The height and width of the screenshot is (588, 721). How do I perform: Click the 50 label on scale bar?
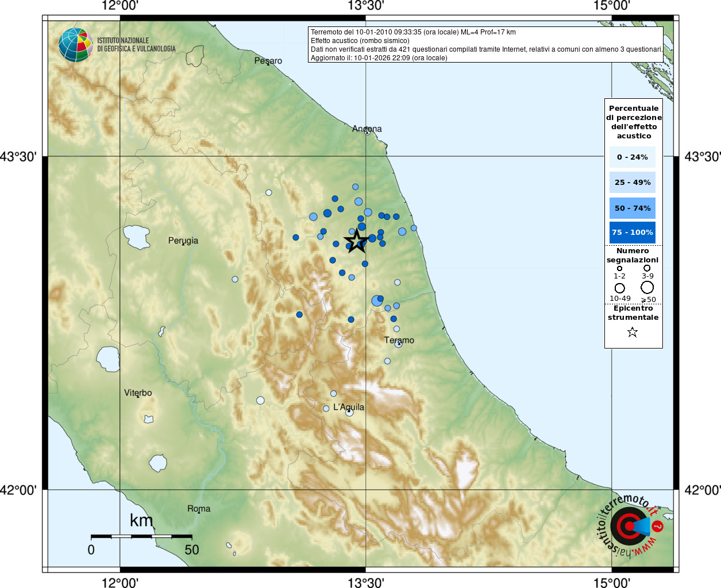click(192, 550)
